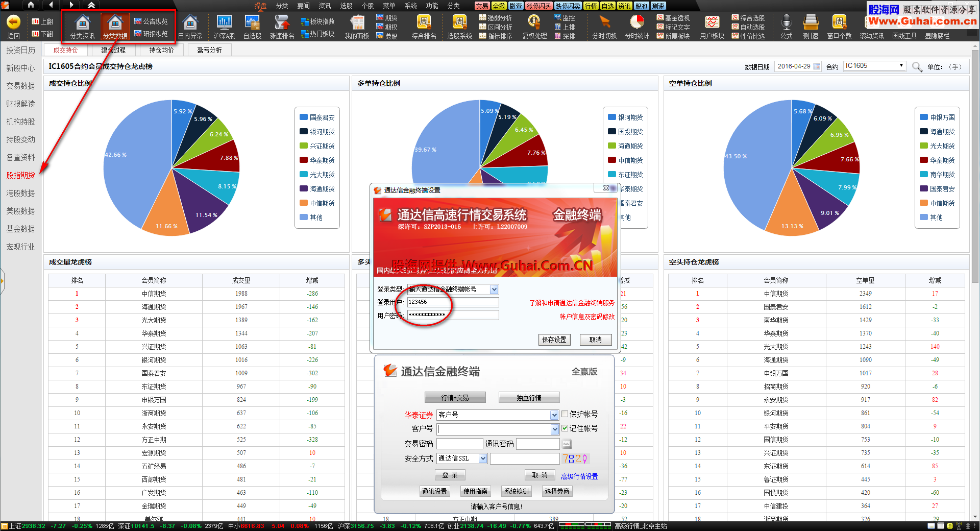
Task: Select 投资日历 in left sidebar
Action: pos(20,50)
